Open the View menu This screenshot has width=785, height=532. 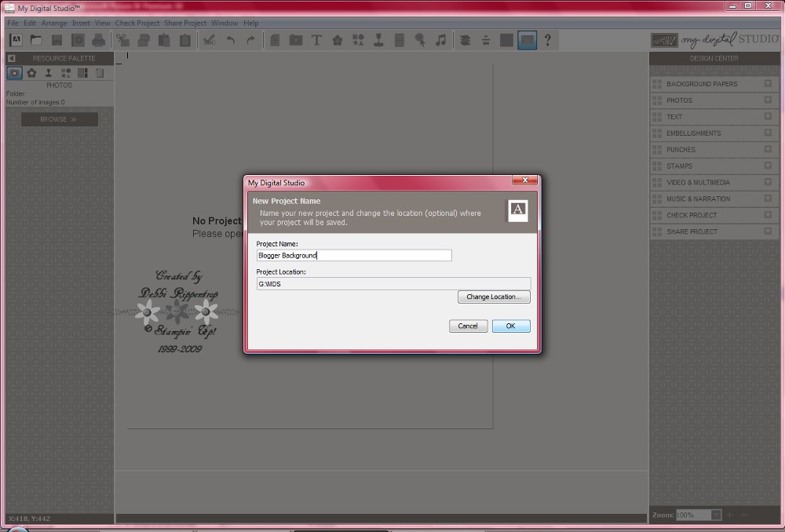(102, 23)
